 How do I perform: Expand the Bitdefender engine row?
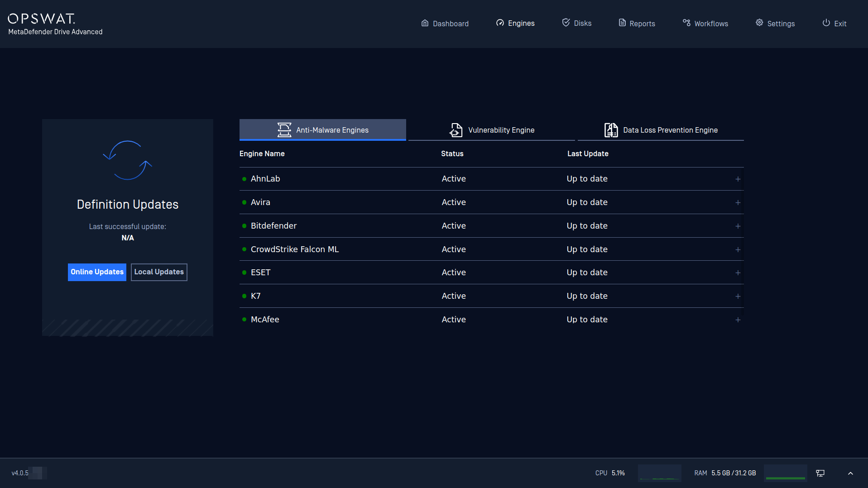tap(738, 226)
